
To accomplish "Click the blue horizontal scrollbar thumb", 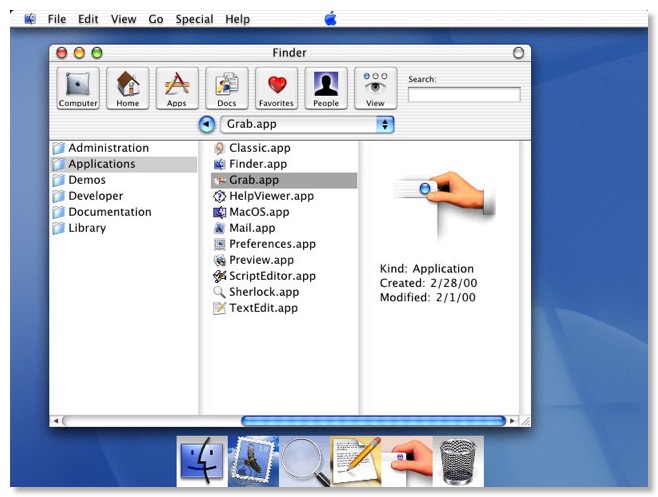I will (373, 421).
